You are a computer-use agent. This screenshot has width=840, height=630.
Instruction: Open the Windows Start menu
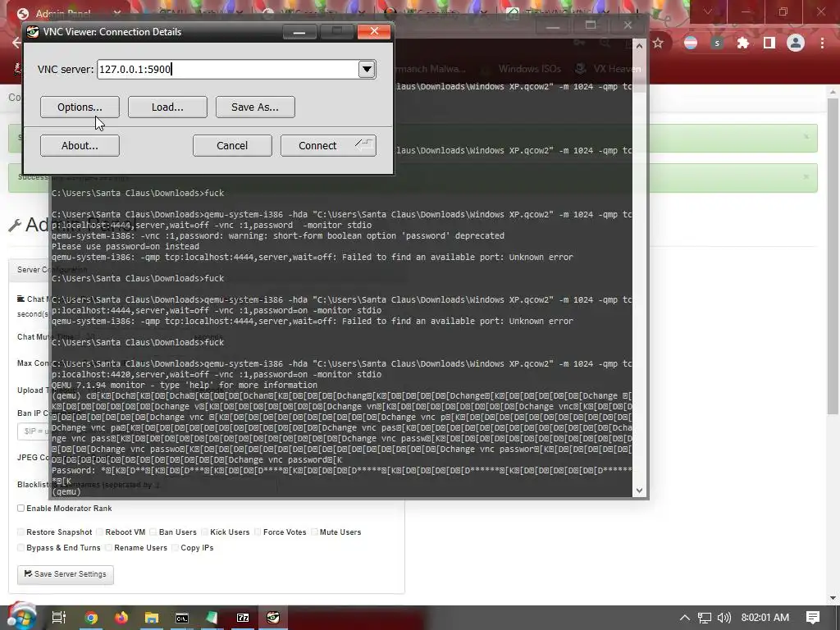click(22, 617)
